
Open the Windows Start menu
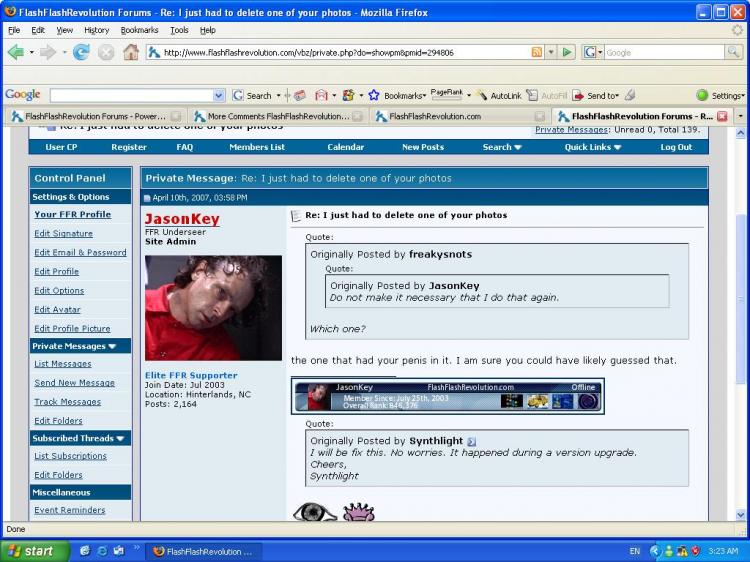[34, 551]
